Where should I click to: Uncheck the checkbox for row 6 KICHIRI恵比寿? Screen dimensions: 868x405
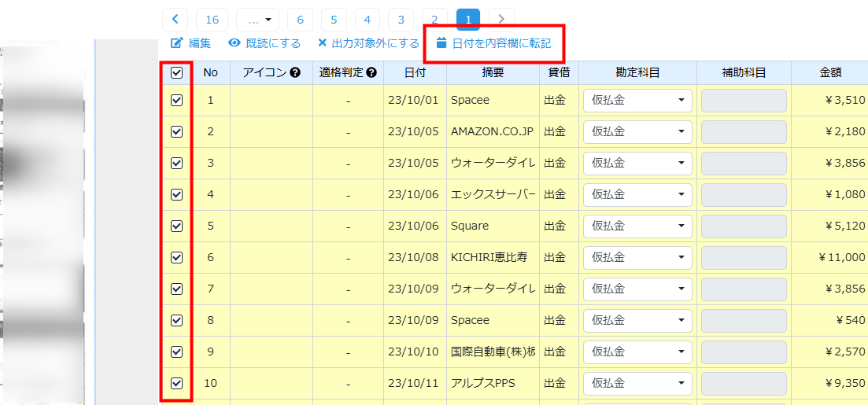coord(177,258)
